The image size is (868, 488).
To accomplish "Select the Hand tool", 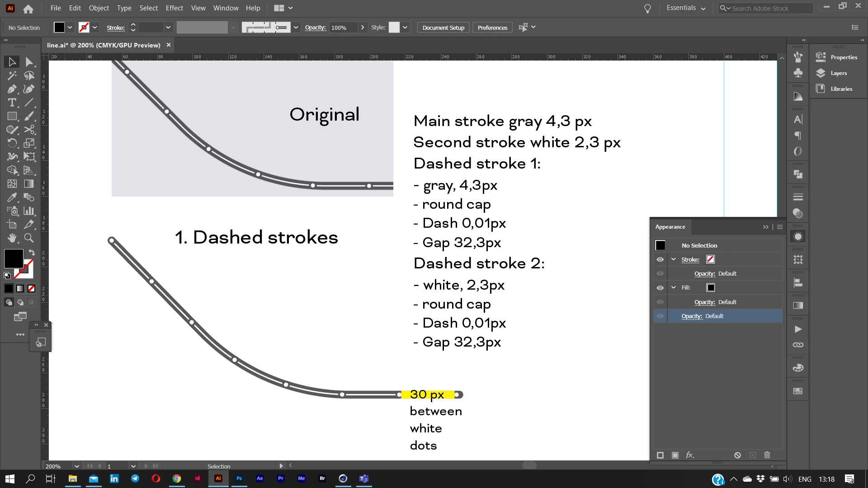I will pyautogui.click(x=12, y=238).
